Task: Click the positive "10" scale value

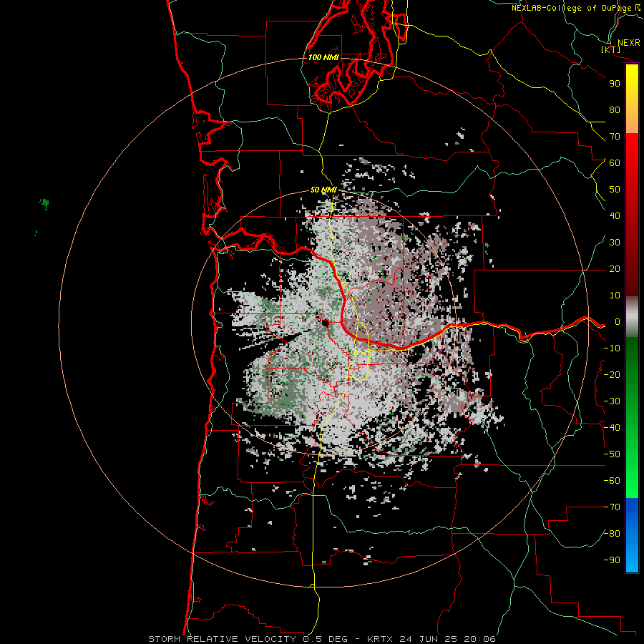Action: (x=615, y=296)
